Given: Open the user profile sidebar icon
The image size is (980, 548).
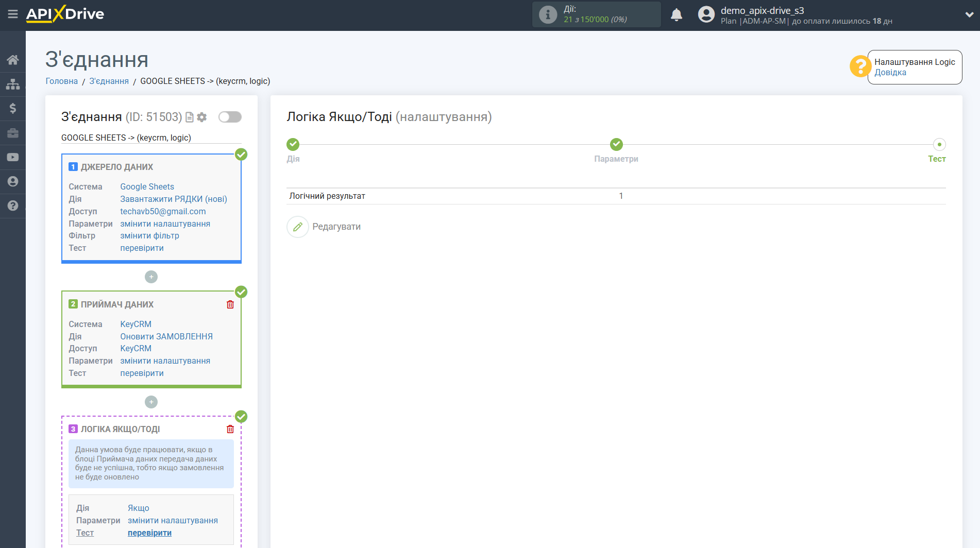Looking at the screenshot, I should coord(13,181).
